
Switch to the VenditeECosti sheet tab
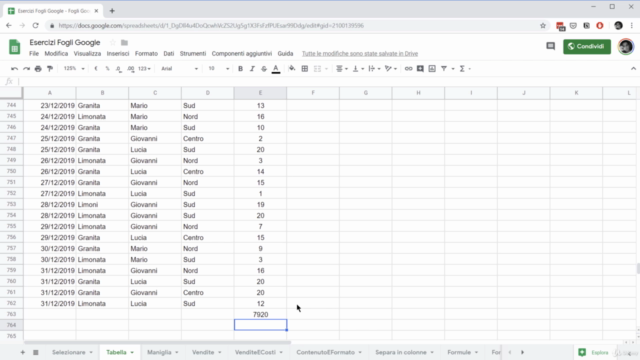(255, 352)
